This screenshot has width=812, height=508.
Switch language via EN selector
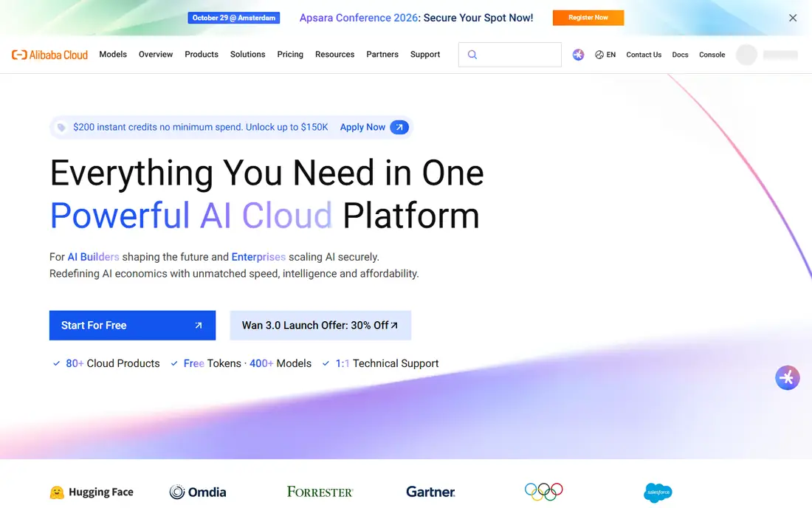point(605,55)
